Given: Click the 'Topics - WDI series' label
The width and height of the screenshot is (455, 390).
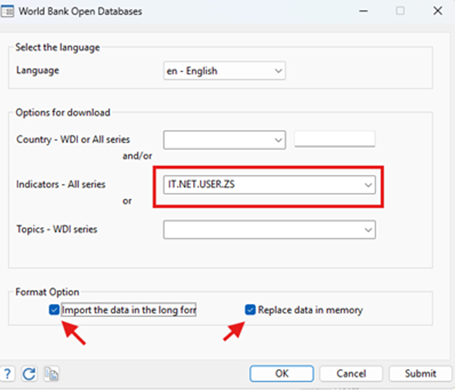Looking at the screenshot, I should click(57, 229).
